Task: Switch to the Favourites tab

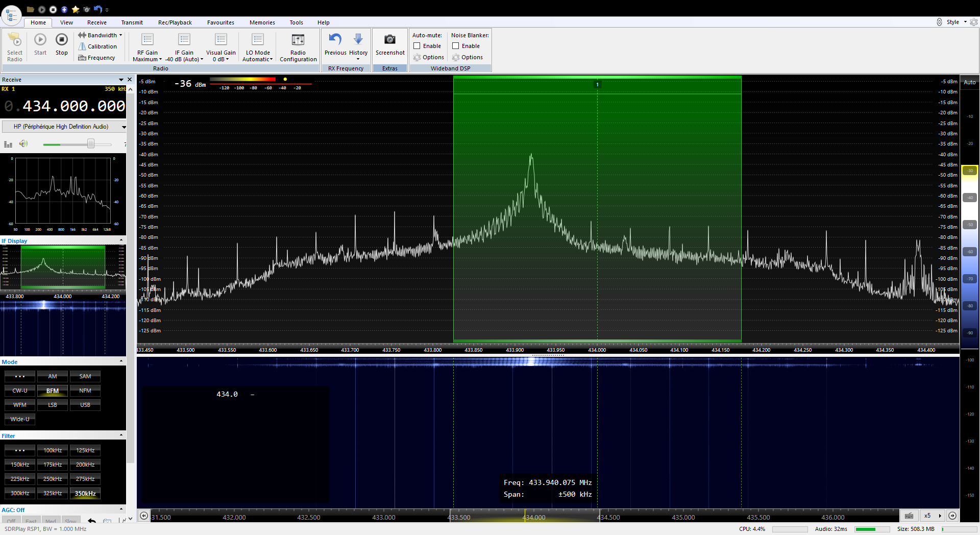Action: click(x=220, y=22)
